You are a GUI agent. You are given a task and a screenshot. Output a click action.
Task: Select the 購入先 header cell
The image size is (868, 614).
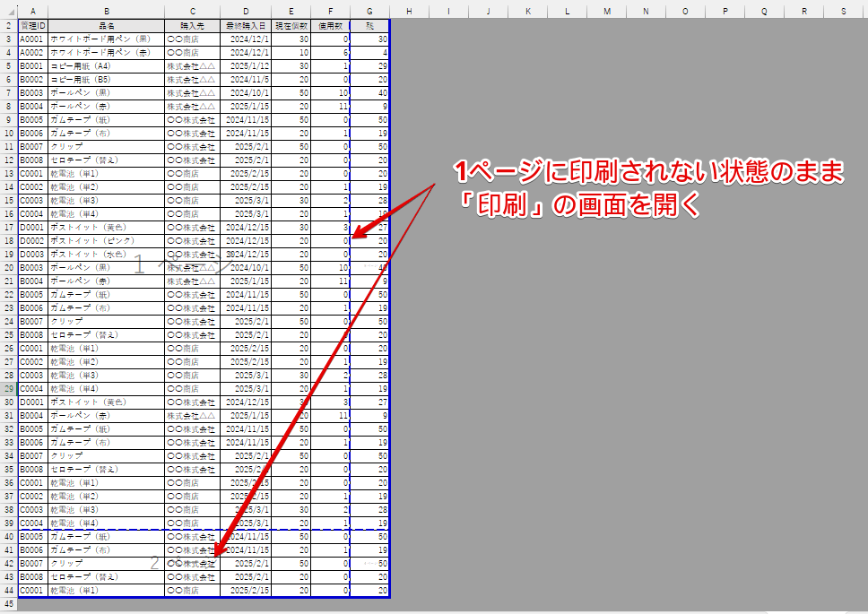(191, 26)
